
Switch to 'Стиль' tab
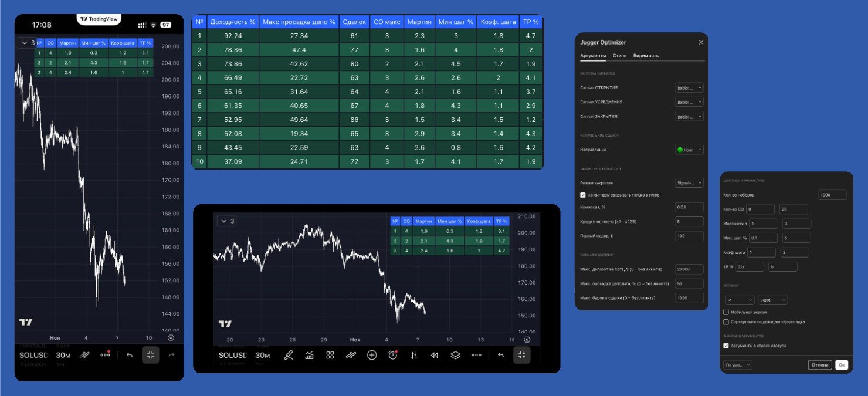pyautogui.click(x=619, y=56)
